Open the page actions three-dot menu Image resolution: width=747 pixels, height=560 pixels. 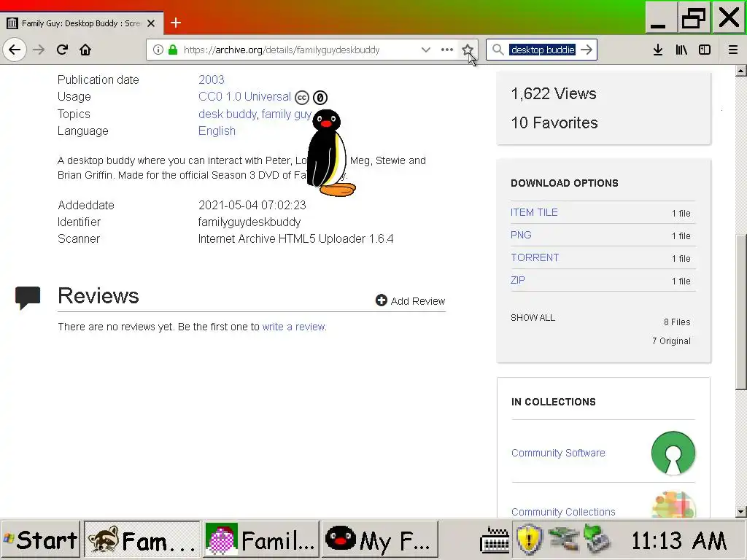pos(447,50)
